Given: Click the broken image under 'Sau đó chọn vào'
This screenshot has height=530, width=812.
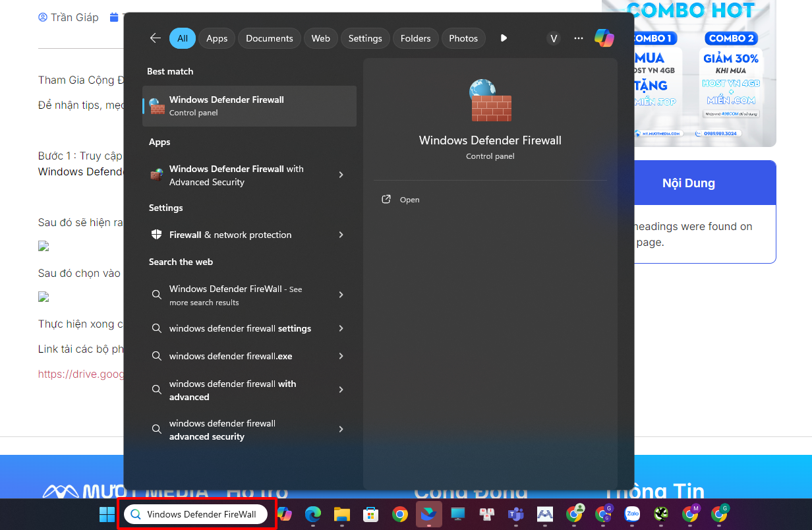Looking at the screenshot, I should tap(43, 297).
